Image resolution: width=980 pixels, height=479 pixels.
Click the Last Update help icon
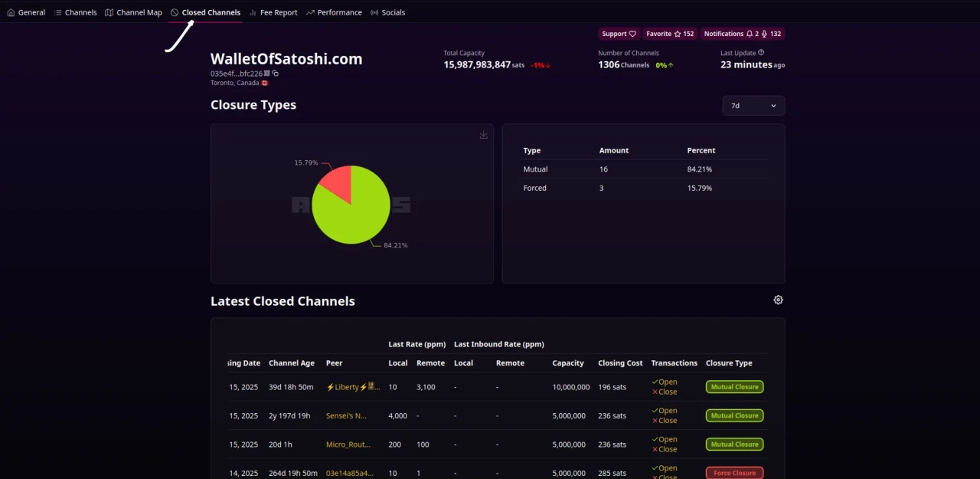(761, 53)
